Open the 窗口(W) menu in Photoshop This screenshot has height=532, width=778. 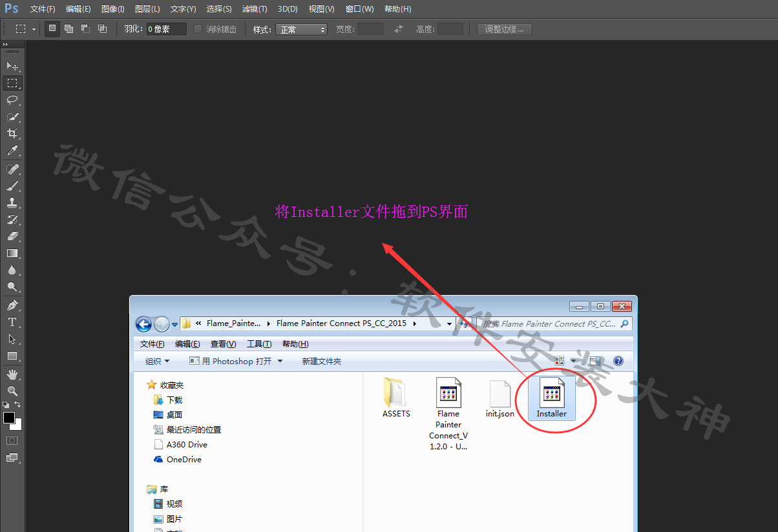click(x=359, y=9)
